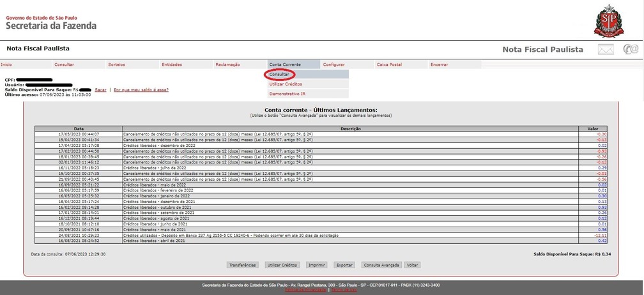Click 'Créditos liberados - agosto de 2021'
The width and height of the screenshot is (644, 295).
[157, 218]
